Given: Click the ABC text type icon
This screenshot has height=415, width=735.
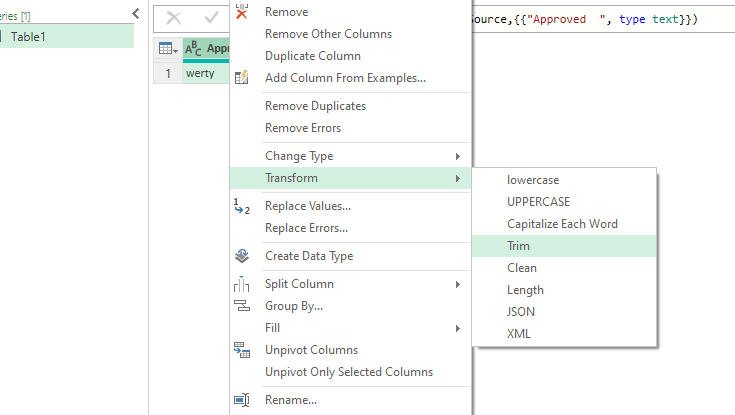Looking at the screenshot, I should click(x=193, y=48).
